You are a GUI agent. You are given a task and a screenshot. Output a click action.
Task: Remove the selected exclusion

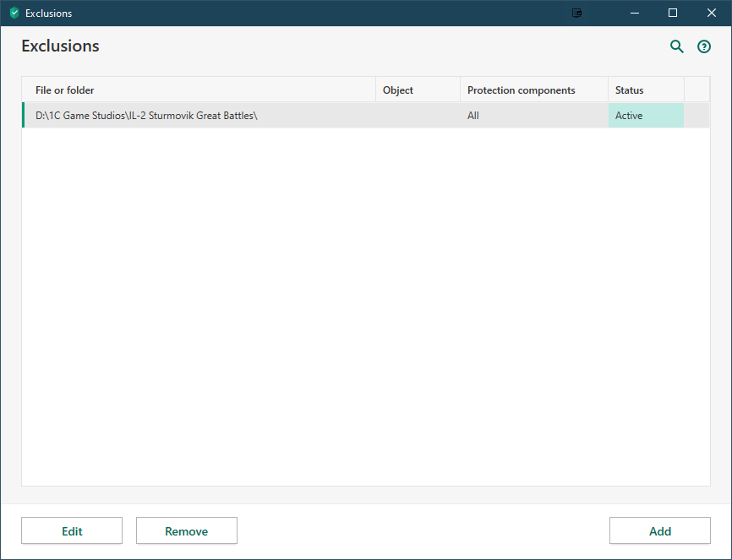tap(186, 531)
